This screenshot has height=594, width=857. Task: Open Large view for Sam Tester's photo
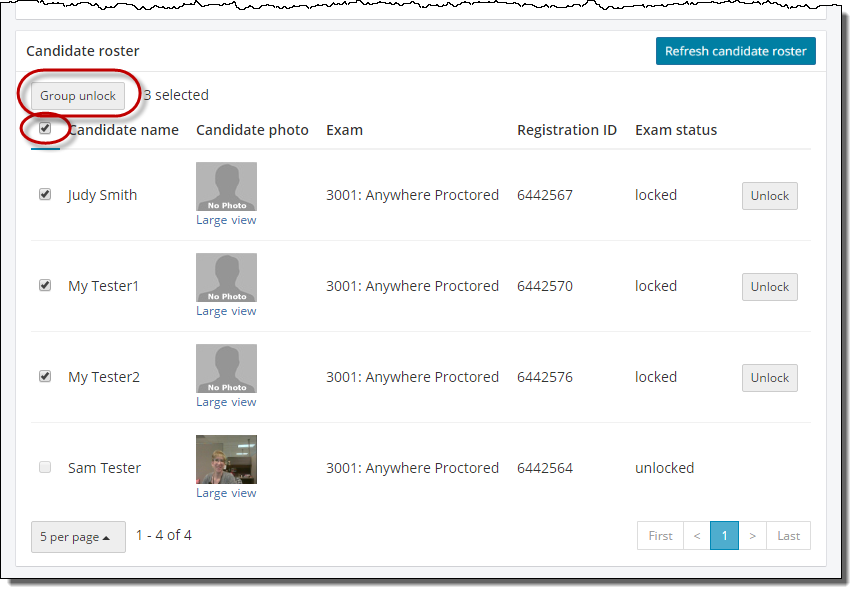click(x=226, y=493)
